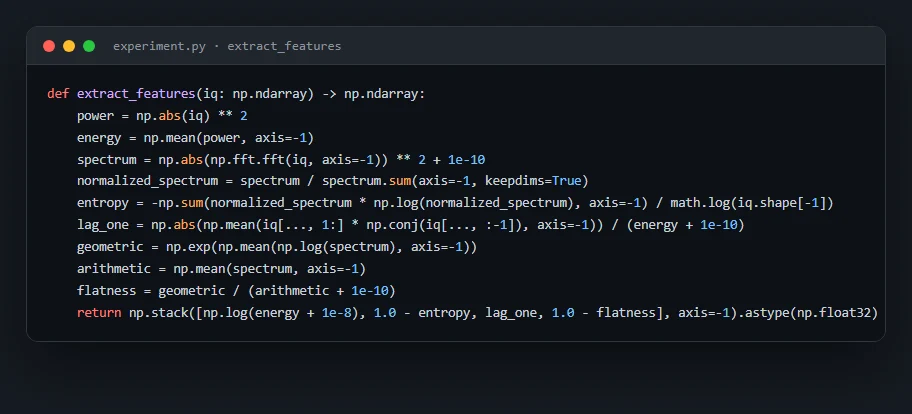This screenshot has height=414, width=912.
Task: Click the line starting with "power = np.abs(iq)"
Action: coord(162,116)
